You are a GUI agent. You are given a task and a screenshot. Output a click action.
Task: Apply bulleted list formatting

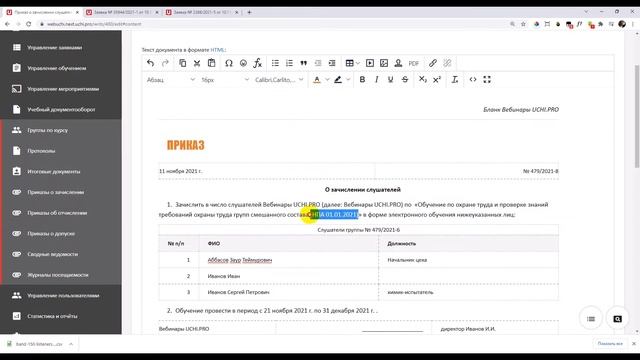[275, 63]
